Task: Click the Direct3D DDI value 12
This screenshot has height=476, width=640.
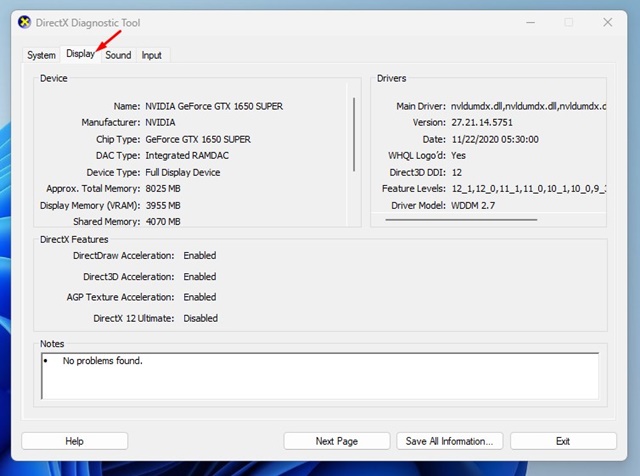Action: 457,172
